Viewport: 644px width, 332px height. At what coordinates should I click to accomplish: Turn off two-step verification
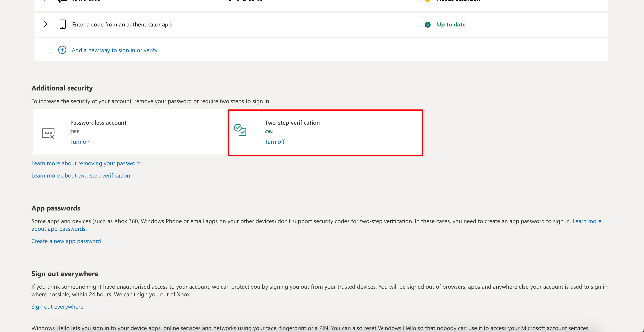click(x=274, y=142)
